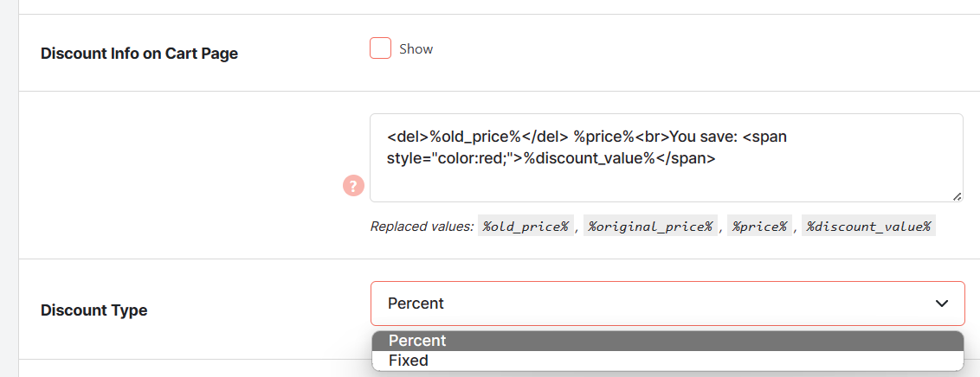
Task: Click the %old_price% replaced value tag
Action: coord(525,226)
